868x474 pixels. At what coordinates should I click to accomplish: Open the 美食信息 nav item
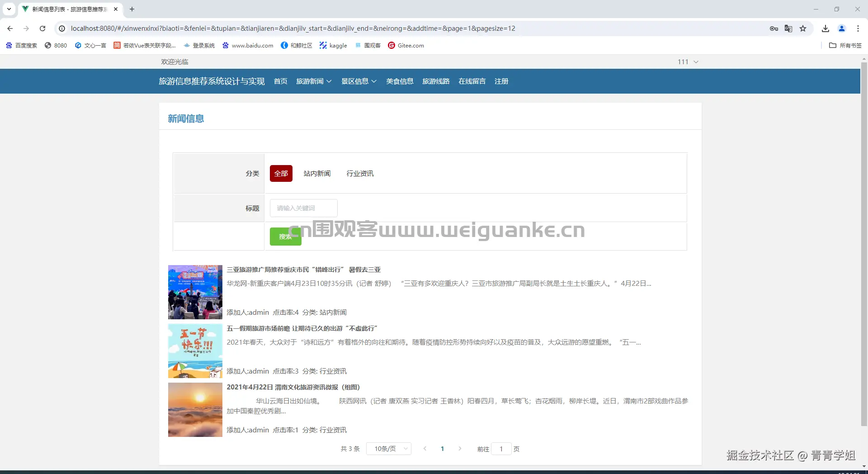(x=400, y=81)
